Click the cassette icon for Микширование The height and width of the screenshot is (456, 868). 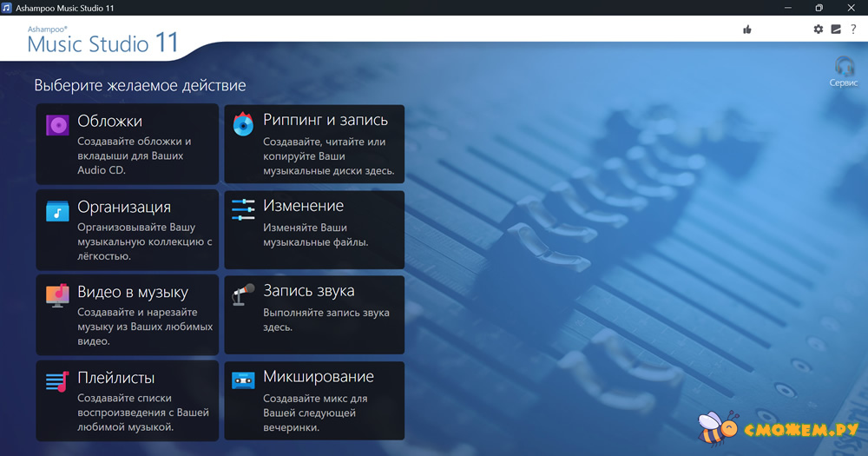[243, 380]
